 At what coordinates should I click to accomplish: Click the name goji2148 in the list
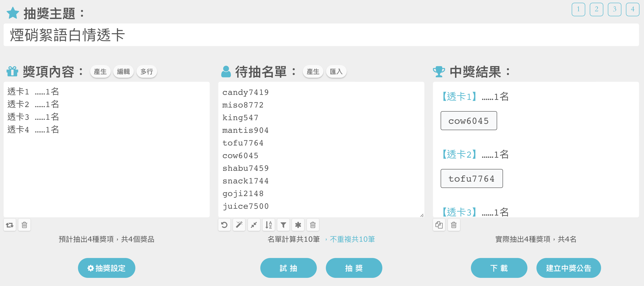tap(243, 194)
